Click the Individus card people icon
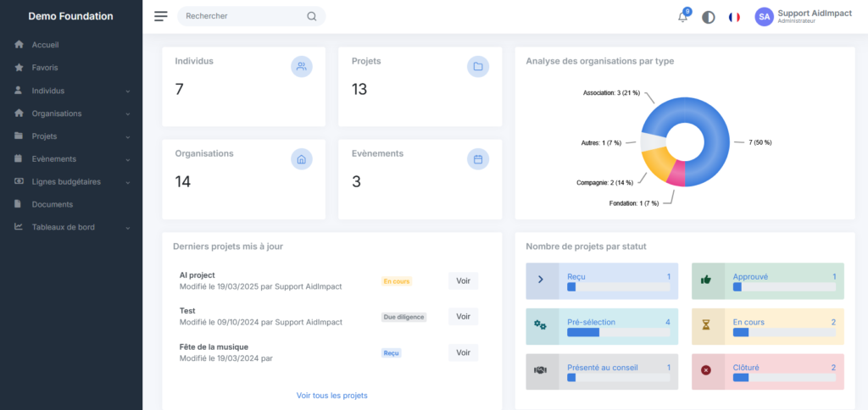868x410 pixels. coord(302,66)
